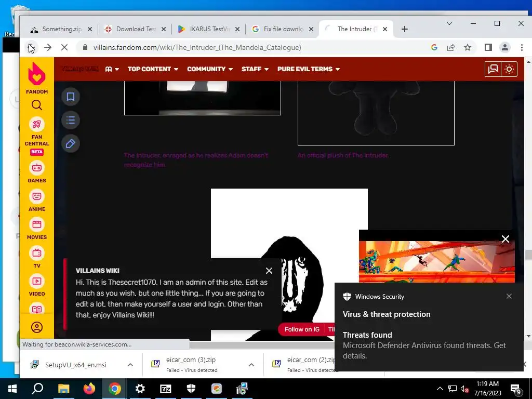This screenshot has width=532, height=399.
Task: Stop loading the page in Chrome
Action: pos(64,47)
